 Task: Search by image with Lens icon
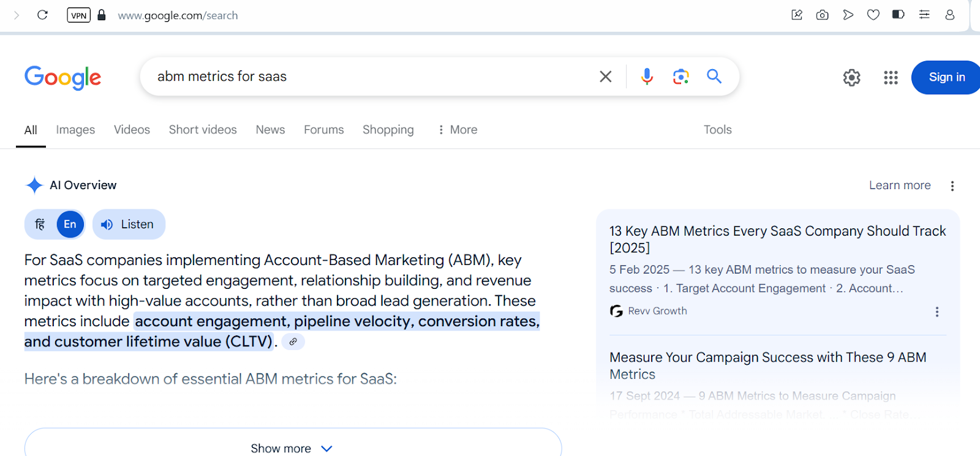click(x=680, y=77)
